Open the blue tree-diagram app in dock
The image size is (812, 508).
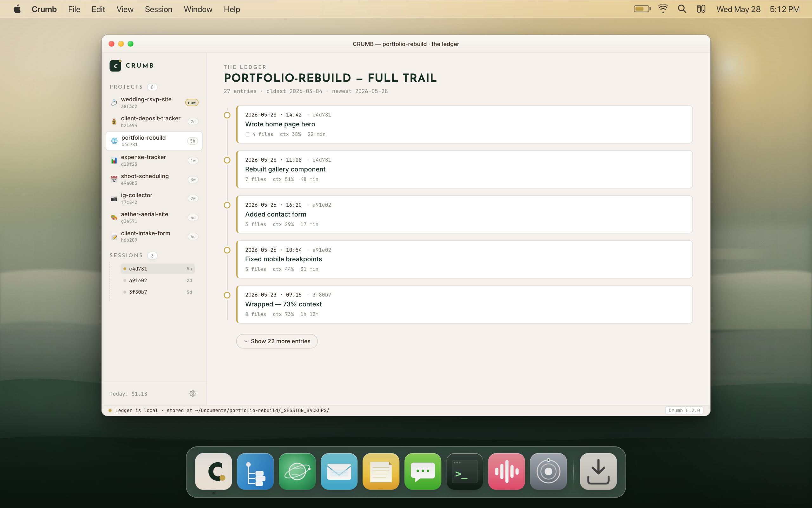pyautogui.click(x=255, y=471)
